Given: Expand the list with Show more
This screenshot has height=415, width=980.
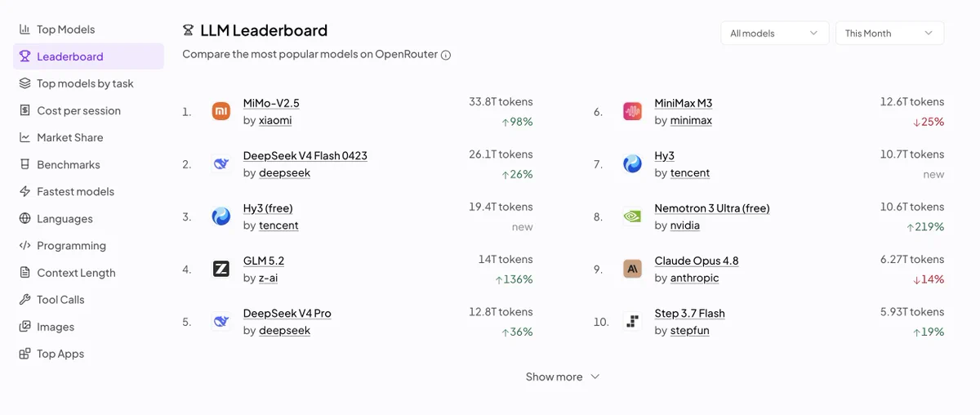Looking at the screenshot, I should [563, 377].
